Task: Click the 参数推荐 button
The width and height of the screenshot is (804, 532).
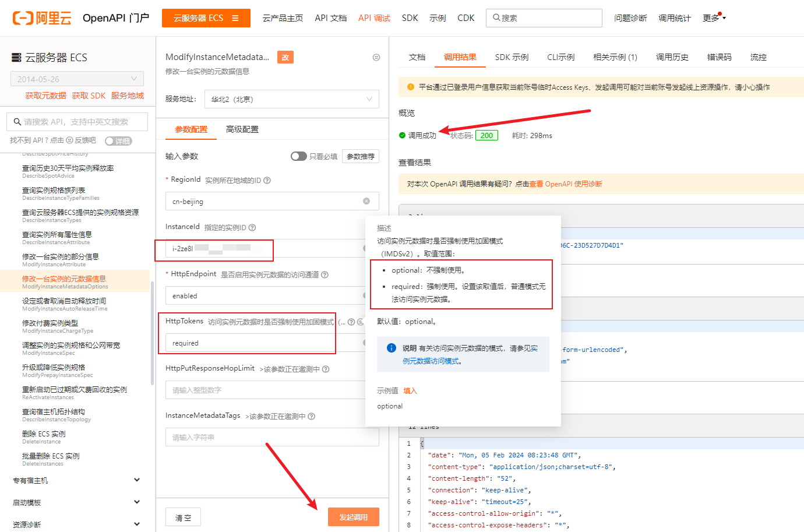Action: (361, 156)
